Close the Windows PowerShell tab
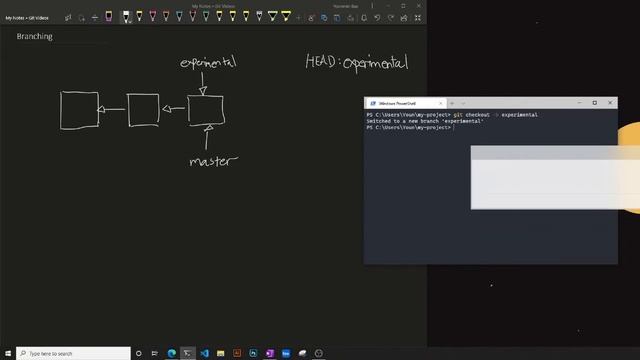 440,103
